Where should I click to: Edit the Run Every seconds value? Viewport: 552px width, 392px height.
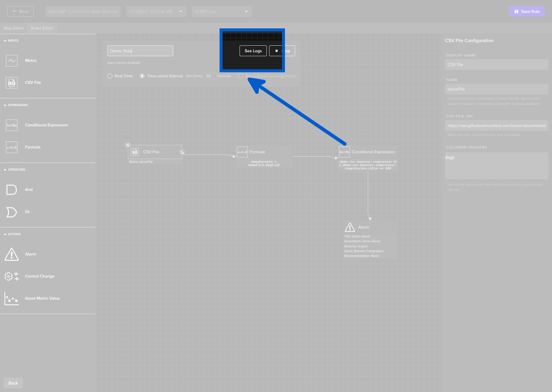pos(210,76)
